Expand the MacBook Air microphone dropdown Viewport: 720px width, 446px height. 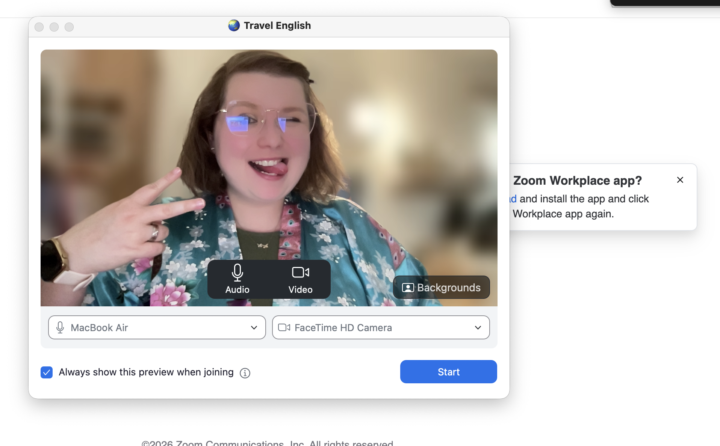157,327
